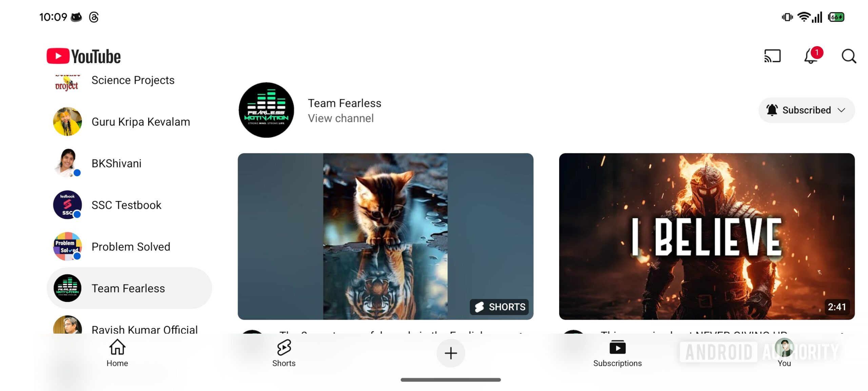Tap the You profile tab

click(783, 353)
